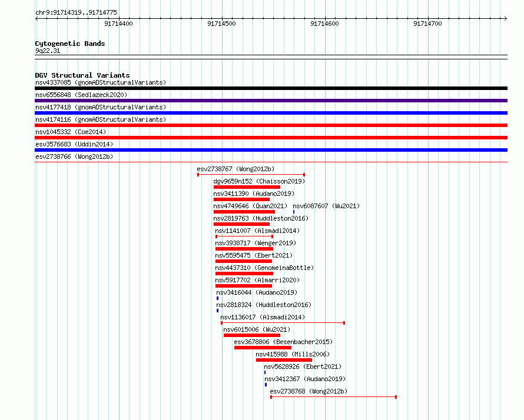Click nsv1136017 (Alsmadi2014) label
Screen dimensions: 524x420
coord(263,317)
